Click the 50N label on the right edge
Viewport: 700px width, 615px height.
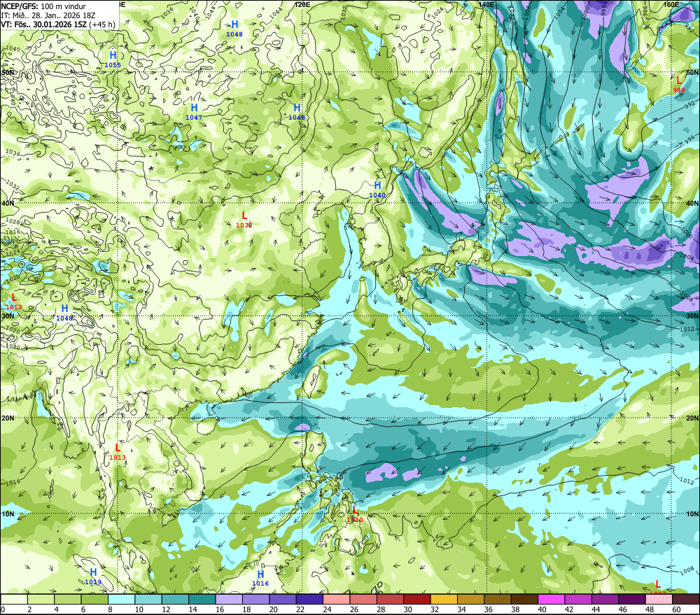pyautogui.click(x=692, y=72)
